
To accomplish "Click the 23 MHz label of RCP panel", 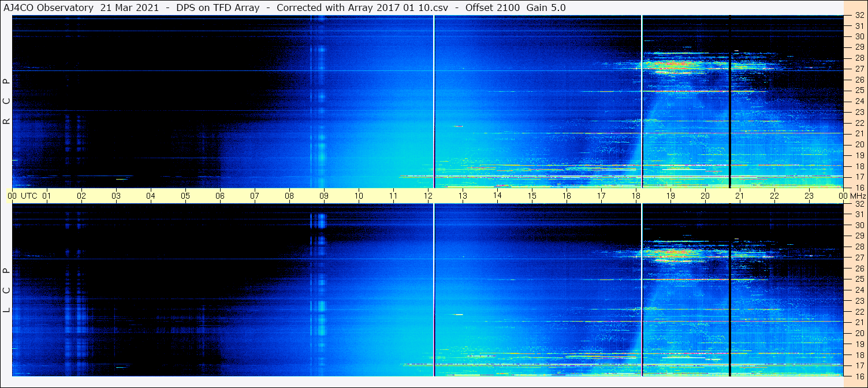I will point(859,112).
